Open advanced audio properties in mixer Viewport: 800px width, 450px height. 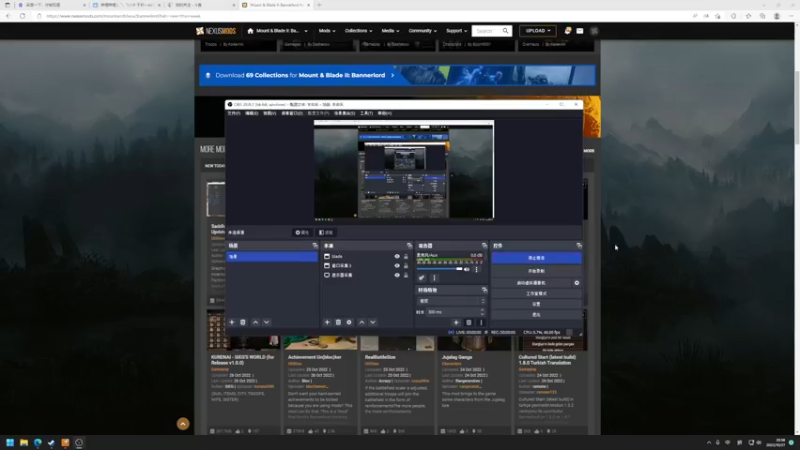click(421, 278)
